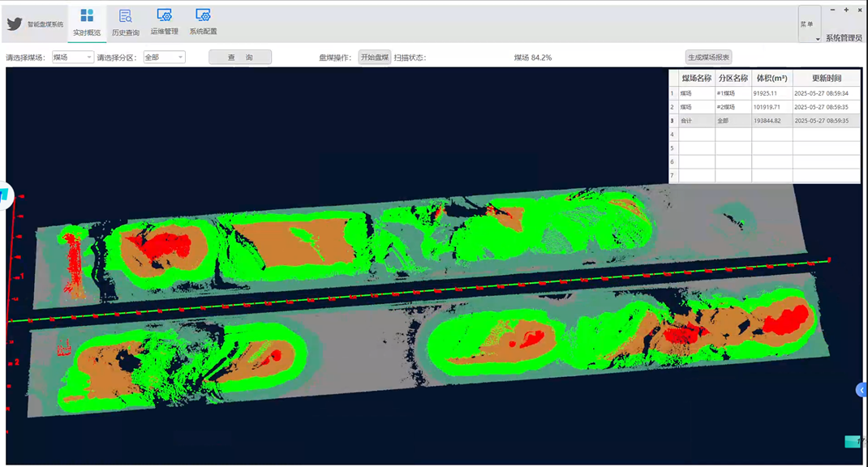Viewport: 868px width, 467px height.
Task: Open the 运维管理 gear monitor icon
Action: pyautogui.click(x=164, y=16)
